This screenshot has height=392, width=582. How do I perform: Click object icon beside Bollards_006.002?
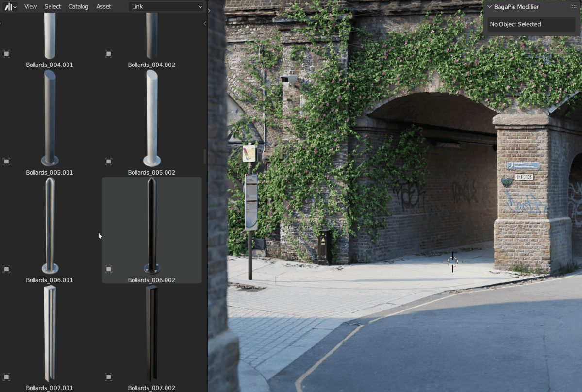click(109, 269)
